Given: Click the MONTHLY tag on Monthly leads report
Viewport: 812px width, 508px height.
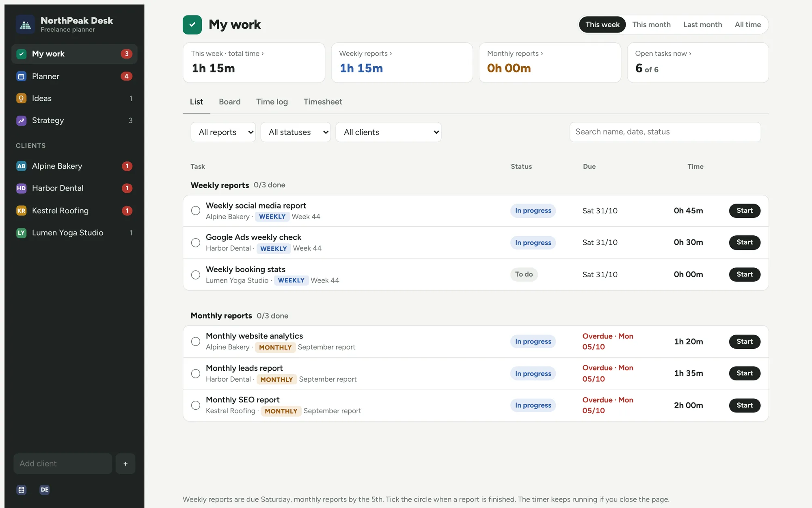Looking at the screenshot, I should click(276, 380).
